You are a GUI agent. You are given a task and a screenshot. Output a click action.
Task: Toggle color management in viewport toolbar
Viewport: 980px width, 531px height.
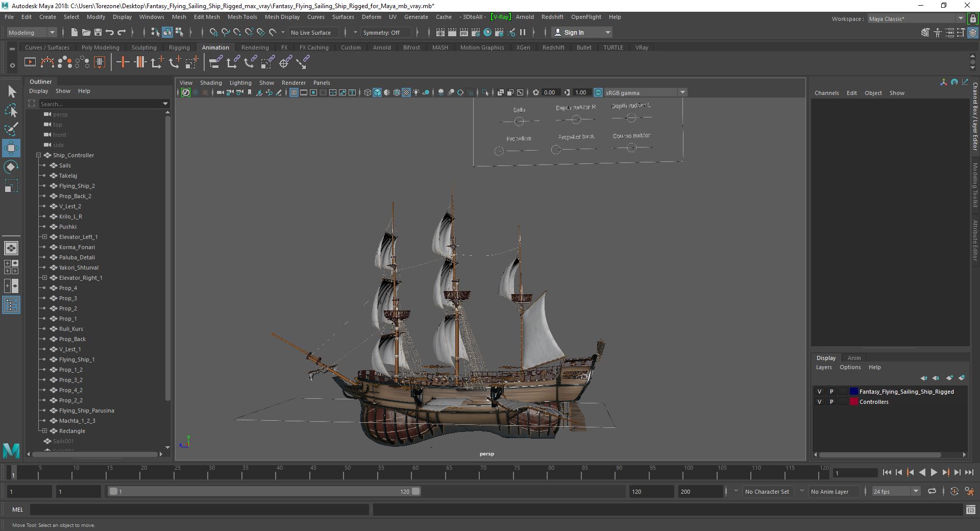tap(598, 92)
